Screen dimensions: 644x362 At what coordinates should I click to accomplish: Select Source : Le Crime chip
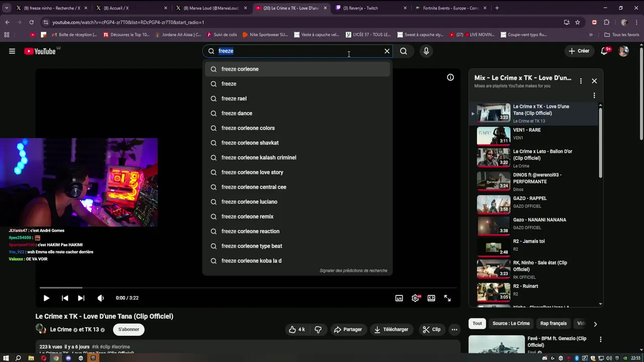[x=511, y=323]
